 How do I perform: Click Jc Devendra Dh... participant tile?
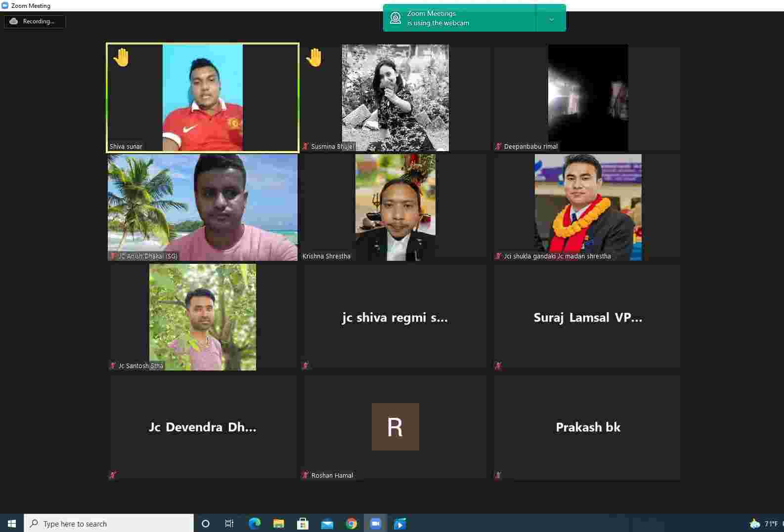(203, 427)
